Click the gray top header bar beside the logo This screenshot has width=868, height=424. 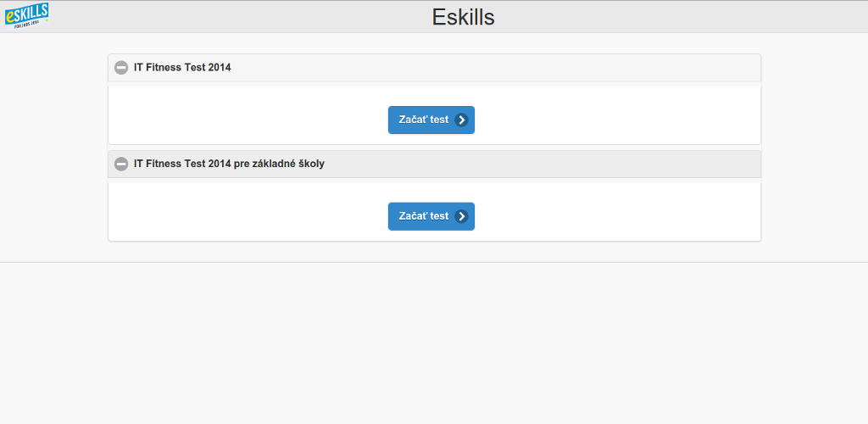[212, 17]
